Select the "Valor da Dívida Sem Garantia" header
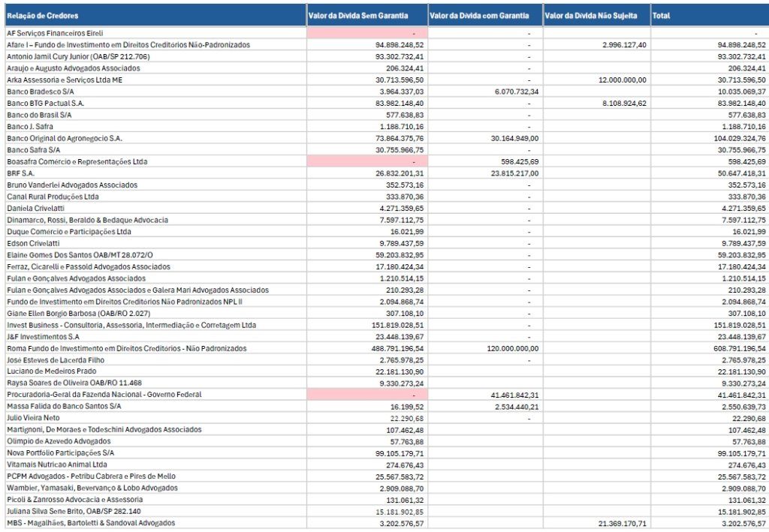Screen dimensions: 769x532 [357, 16]
